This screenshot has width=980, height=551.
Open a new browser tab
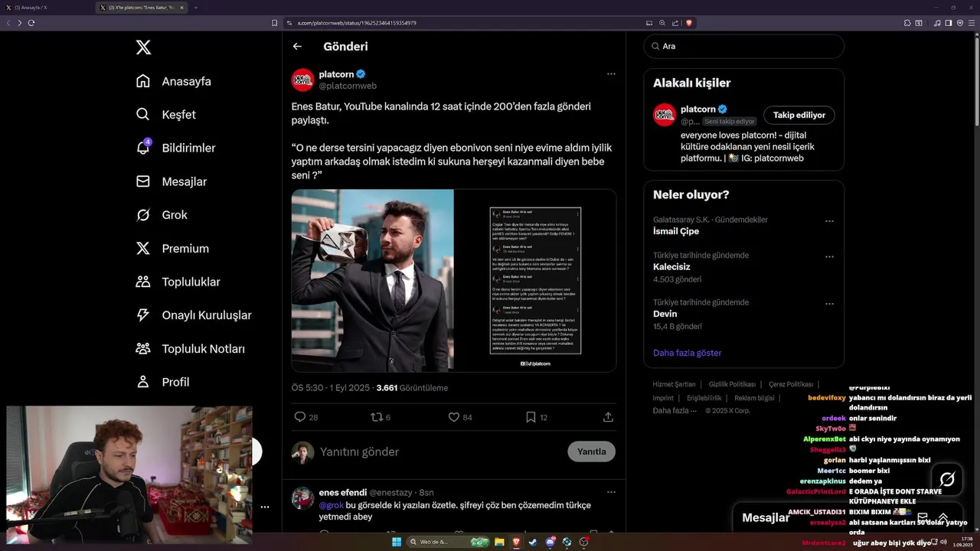click(x=195, y=8)
